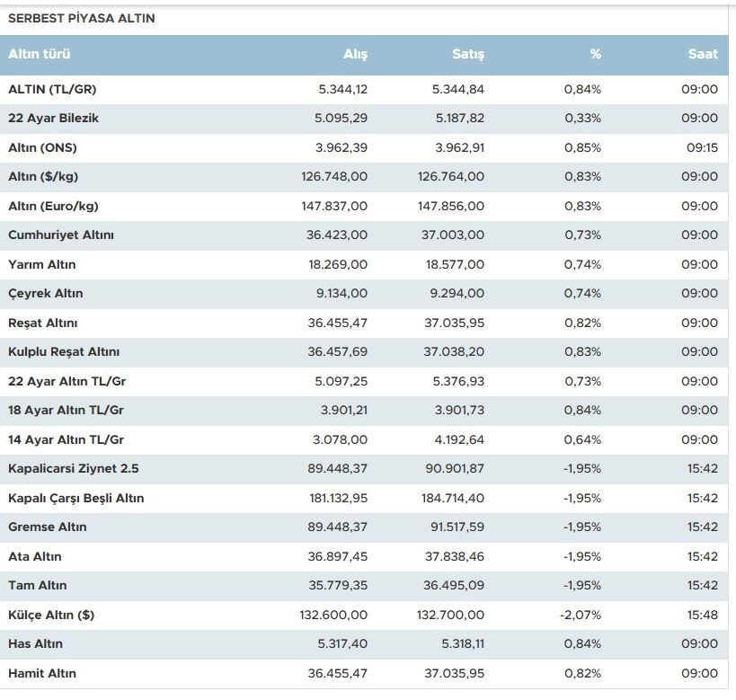Screen dimensions: 736x700
Task: Sort by the Alış column header
Action: tap(355, 55)
